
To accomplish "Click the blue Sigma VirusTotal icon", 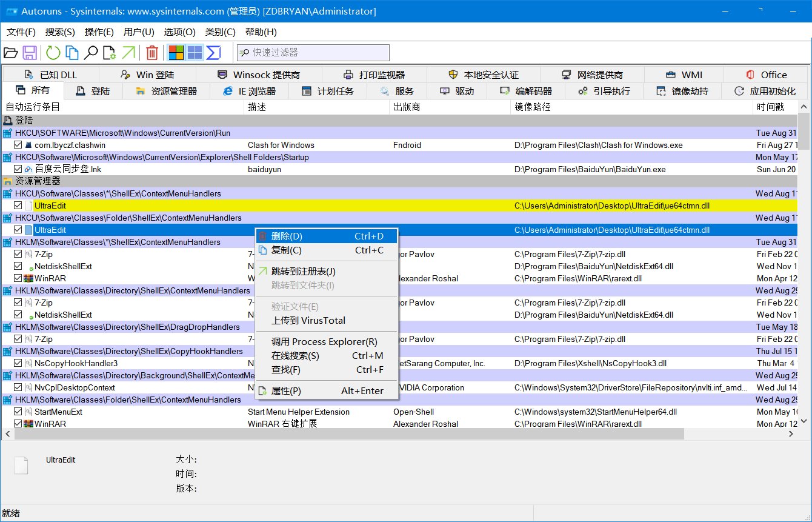I will (x=213, y=53).
